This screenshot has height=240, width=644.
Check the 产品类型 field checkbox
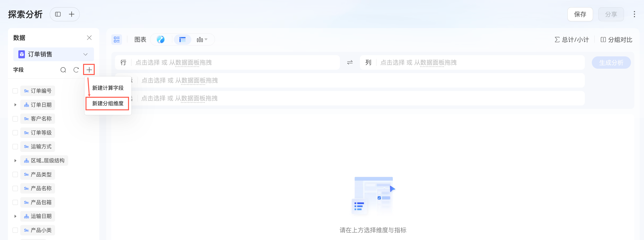pos(15,174)
